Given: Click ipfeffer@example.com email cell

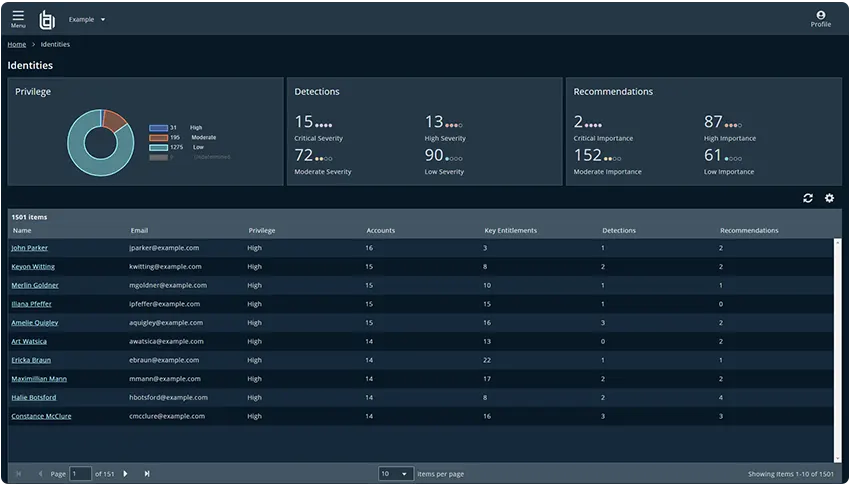Looking at the screenshot, I should coord(165,304).
